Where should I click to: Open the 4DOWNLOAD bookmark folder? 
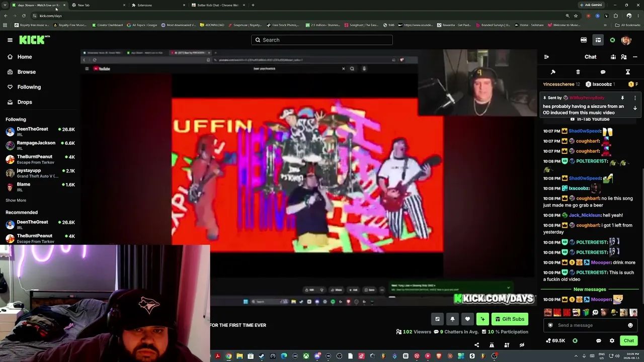[x=212, y=25]
